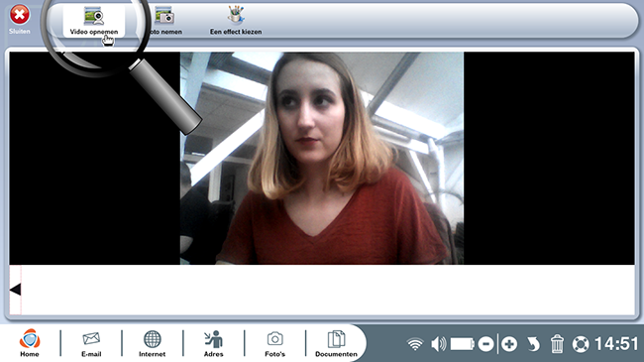Open the lifebuoy help icon
The width and height of the screenshot is (644, 362).
click(581, 344)
